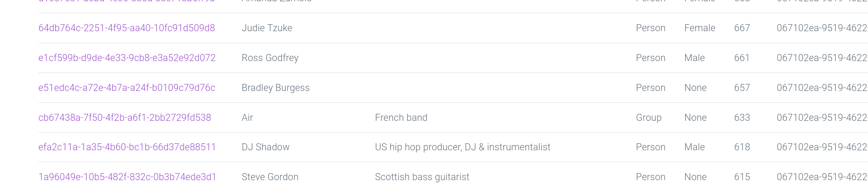Click the Group type cell for Air
The image size is (868, 185).
[649, 118]
